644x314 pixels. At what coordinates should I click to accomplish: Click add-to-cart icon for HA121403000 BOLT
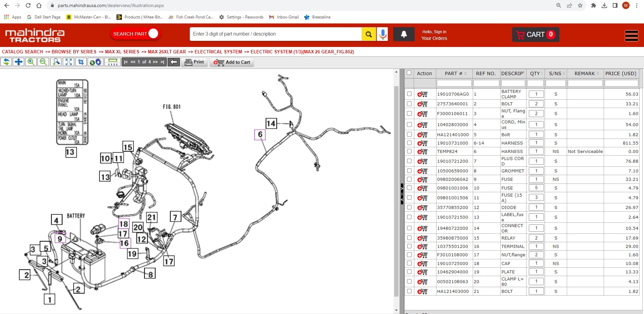pos(422,292)
